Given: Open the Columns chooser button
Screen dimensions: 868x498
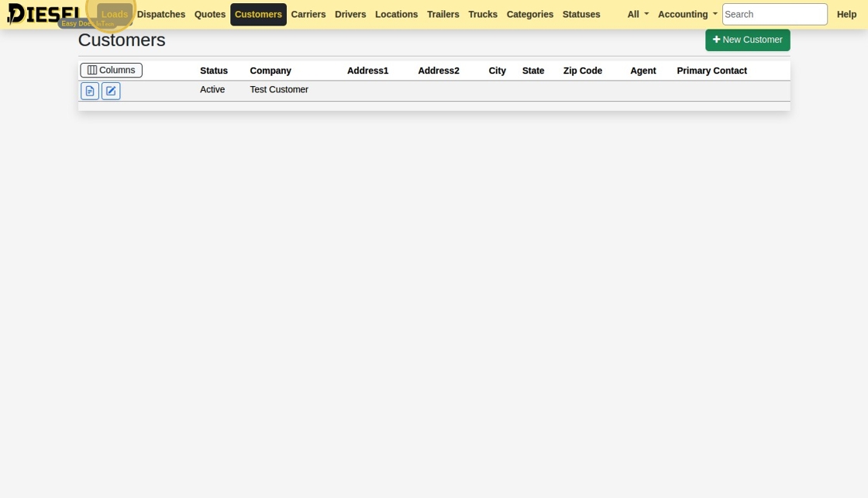Looking at the screenshot, I should click(112, 71).
